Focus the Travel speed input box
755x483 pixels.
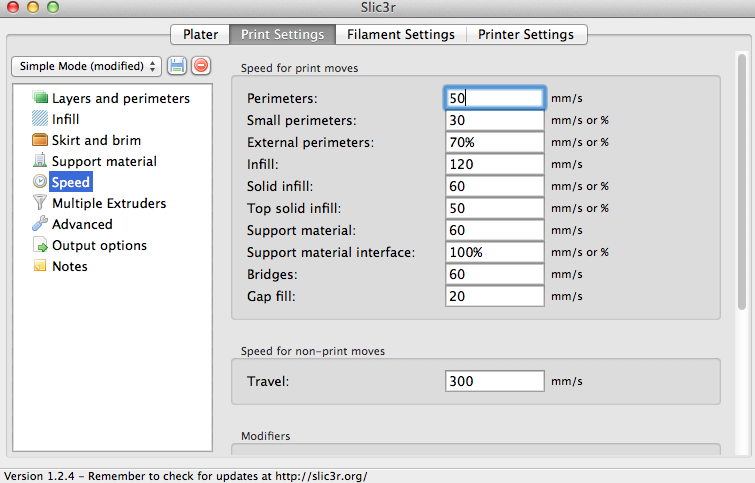click(x=495, y=381)
